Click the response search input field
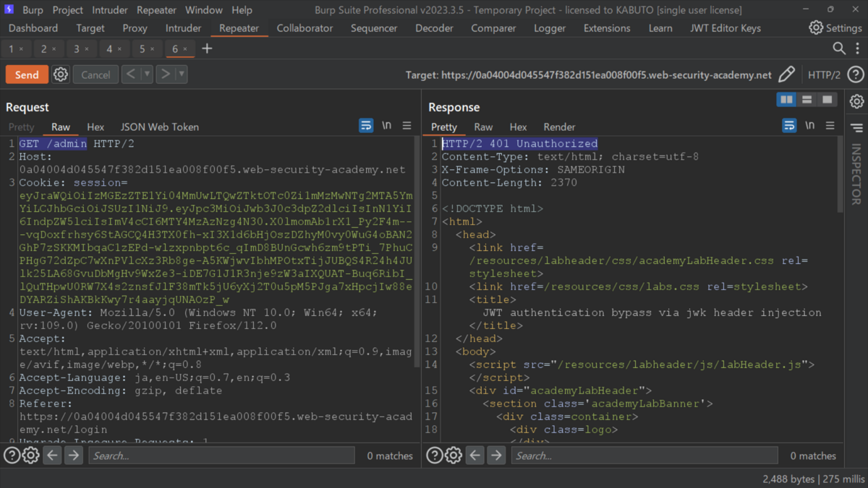 (644, 455)
